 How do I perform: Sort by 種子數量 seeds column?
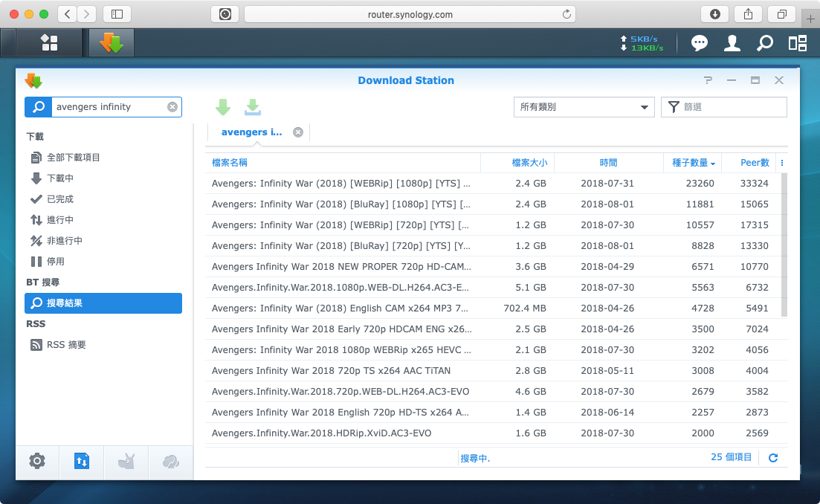coord(692,163)
